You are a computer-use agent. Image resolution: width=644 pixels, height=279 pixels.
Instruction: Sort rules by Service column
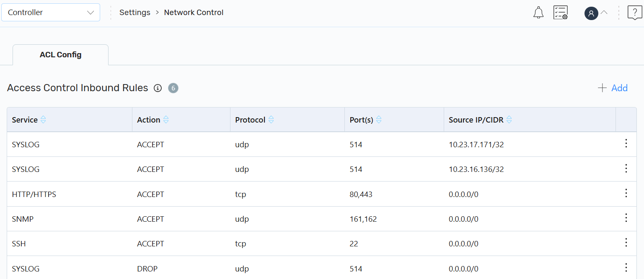click(43, 120)
